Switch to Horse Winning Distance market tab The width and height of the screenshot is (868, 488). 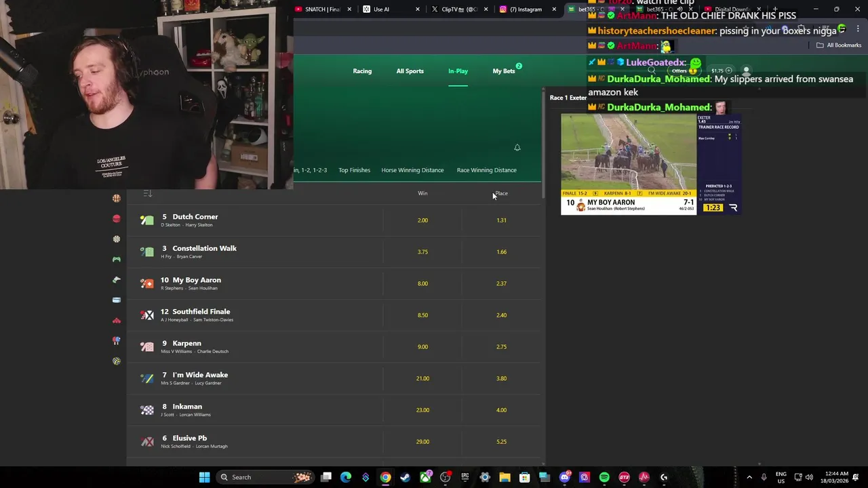[412, 170]
